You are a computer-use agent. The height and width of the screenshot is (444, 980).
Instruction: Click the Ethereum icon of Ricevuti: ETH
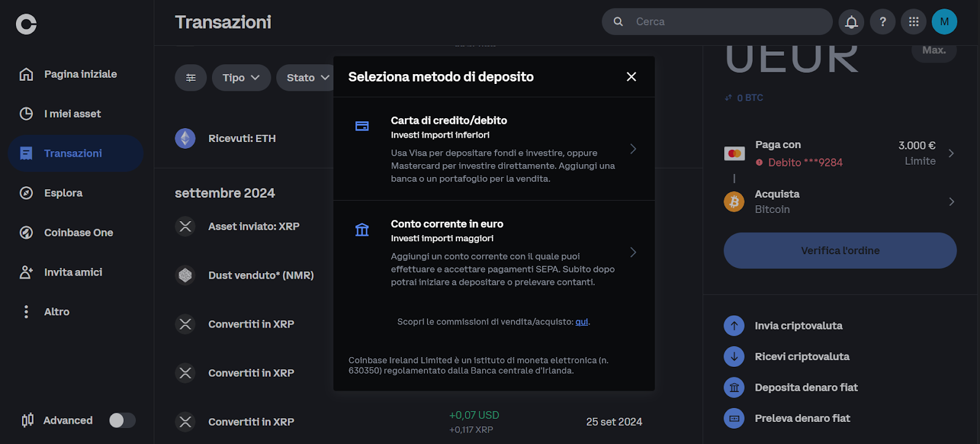(186, 138)
